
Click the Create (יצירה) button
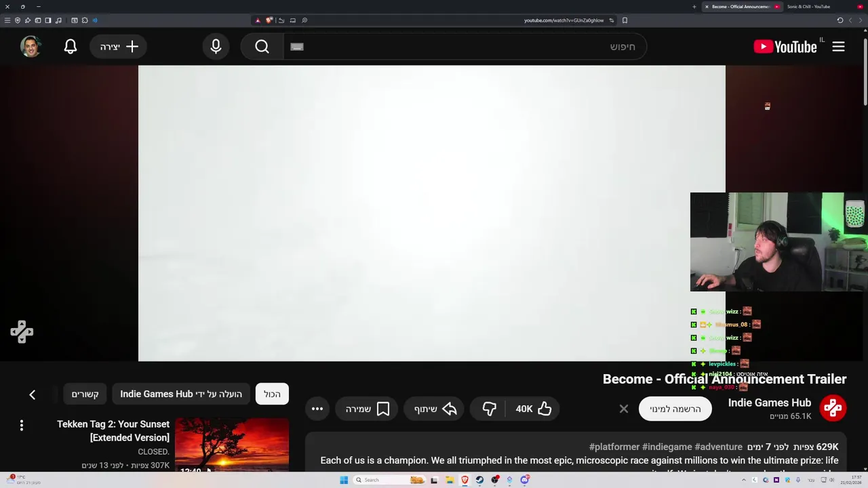tap(119, 47)
